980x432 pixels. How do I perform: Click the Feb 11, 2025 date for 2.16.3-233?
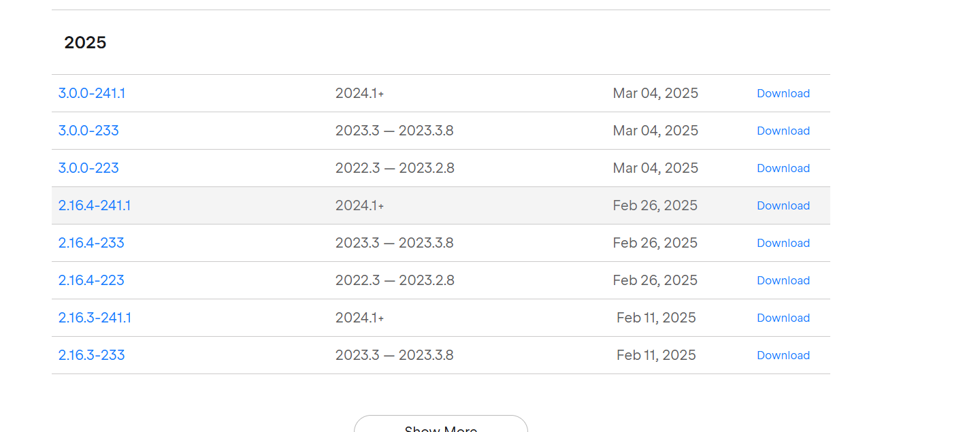[656, 355]
